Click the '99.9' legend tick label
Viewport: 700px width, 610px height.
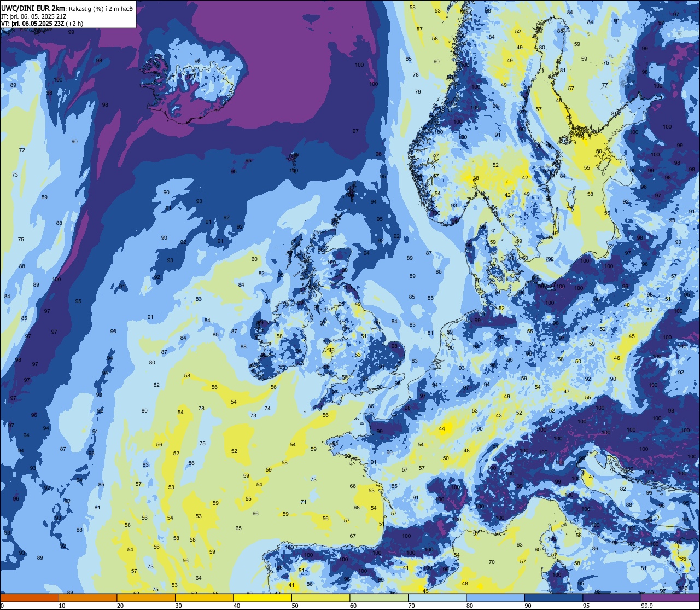coord(647,605)
